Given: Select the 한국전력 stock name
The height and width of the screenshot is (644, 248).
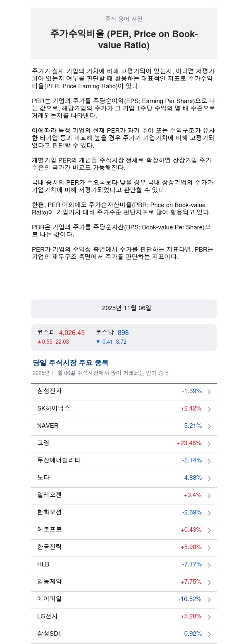Looking at the screenshot, I should 50,547.
